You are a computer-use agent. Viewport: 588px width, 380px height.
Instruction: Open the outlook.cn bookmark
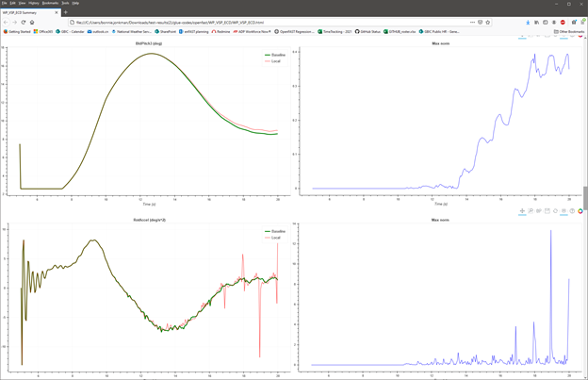click(x=98, y=32)
